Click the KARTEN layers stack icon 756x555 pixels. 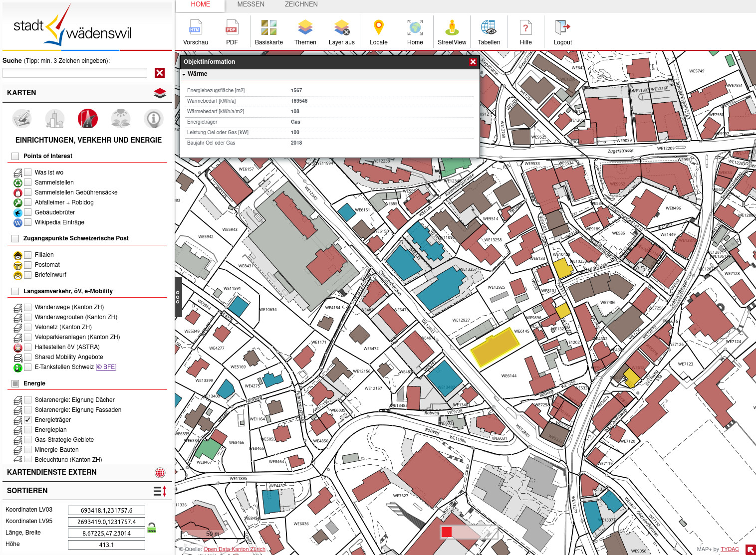160,93
